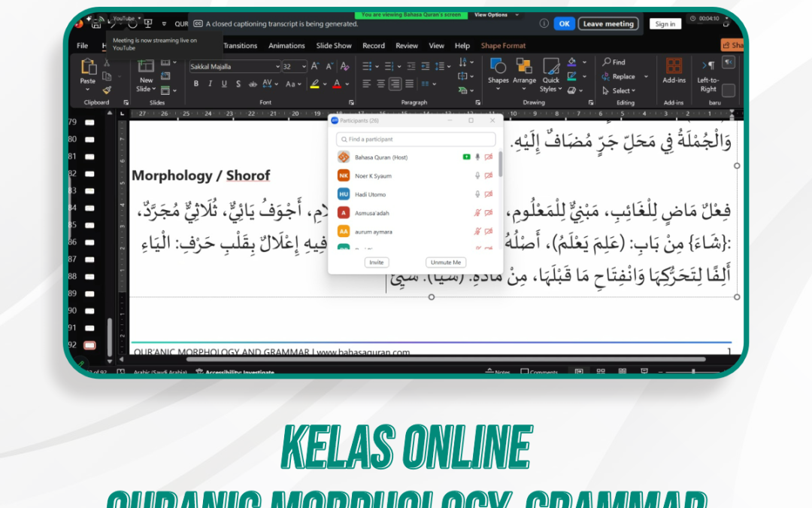Click the Save icon in title bar
Viewport: 812px width, 508px height.
click(96, 24)
